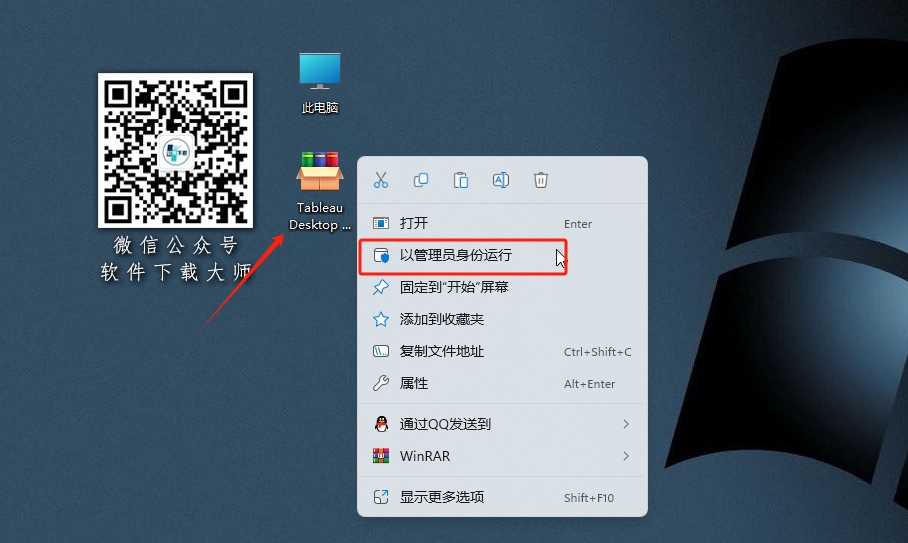Click the wrench icon beside 属性

coord(380,383)
